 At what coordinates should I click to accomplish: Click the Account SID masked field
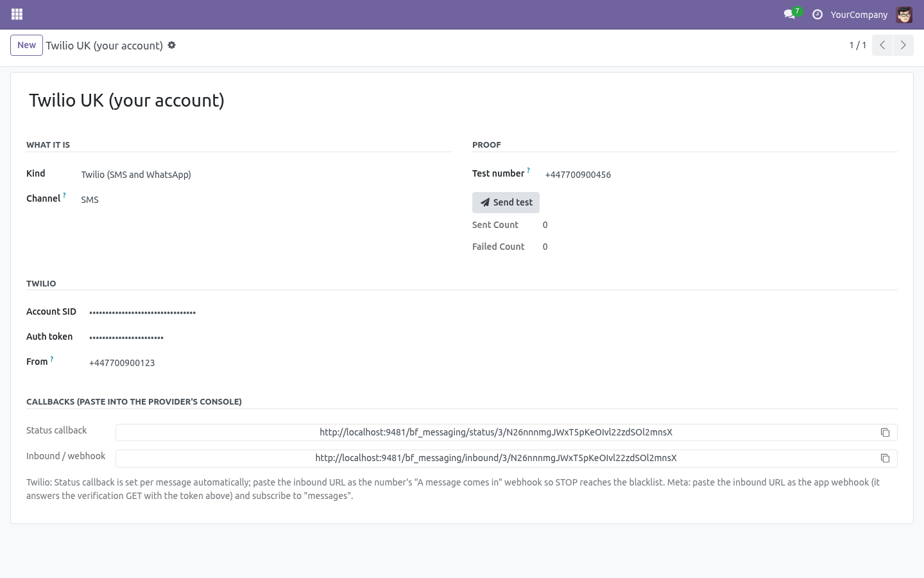tap(491, 312)
